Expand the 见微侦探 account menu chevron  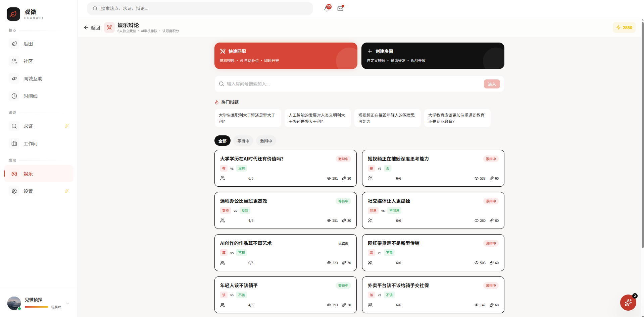click(67, 303)
